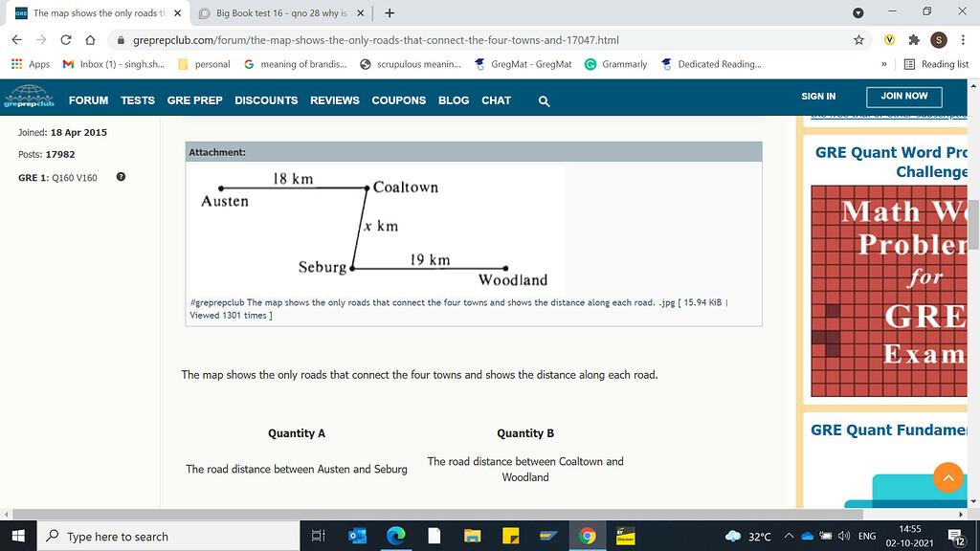Open the Dedicated Reading bookmark
Screen dimensions: 980x551
712,64
